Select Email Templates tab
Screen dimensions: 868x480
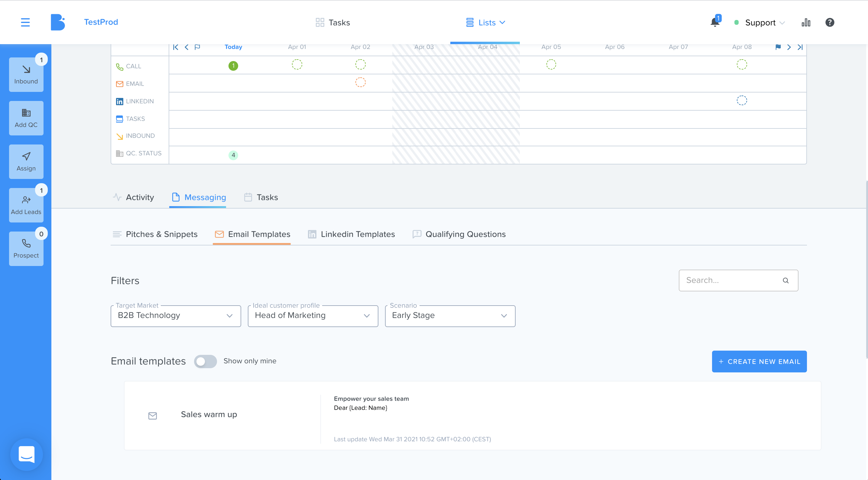[x=252, y=234]
